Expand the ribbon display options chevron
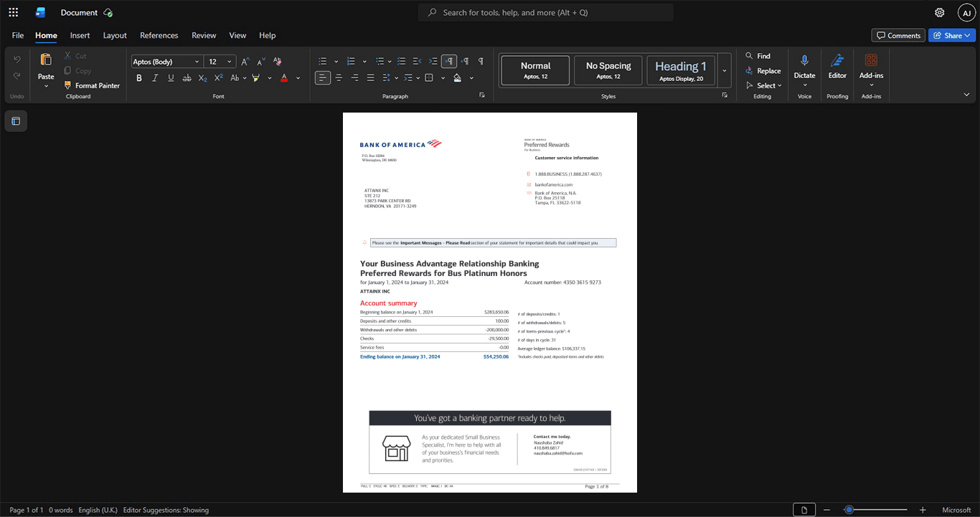This screenshot has width=980, height=517. [966, 95]
